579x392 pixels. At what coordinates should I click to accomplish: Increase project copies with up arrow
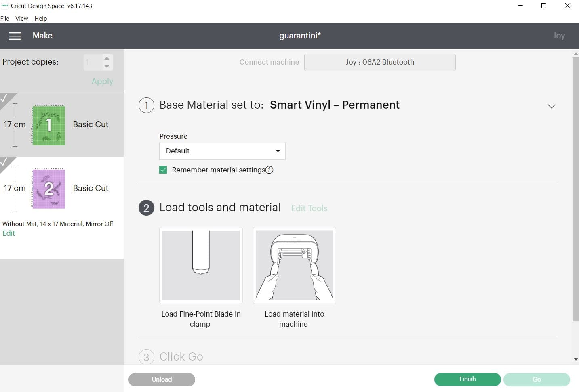(107, 58)
